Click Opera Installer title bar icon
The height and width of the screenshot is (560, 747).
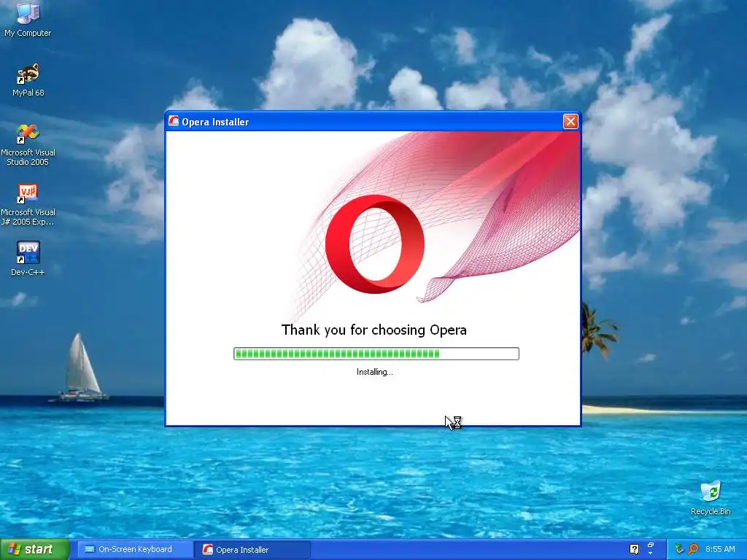[174, 122]
